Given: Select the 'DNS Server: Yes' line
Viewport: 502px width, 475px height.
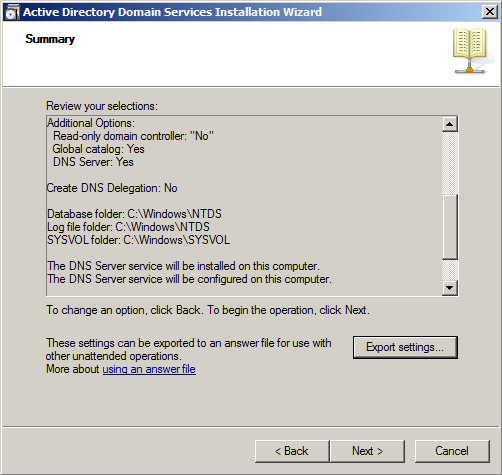Looking at the screenshot, I should click(93, 162).
